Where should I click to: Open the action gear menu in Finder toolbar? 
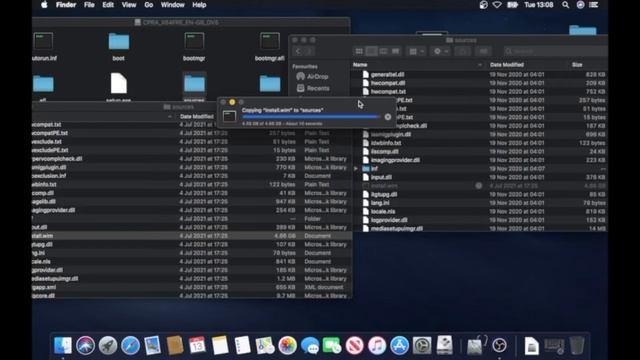tap(441, 51)
